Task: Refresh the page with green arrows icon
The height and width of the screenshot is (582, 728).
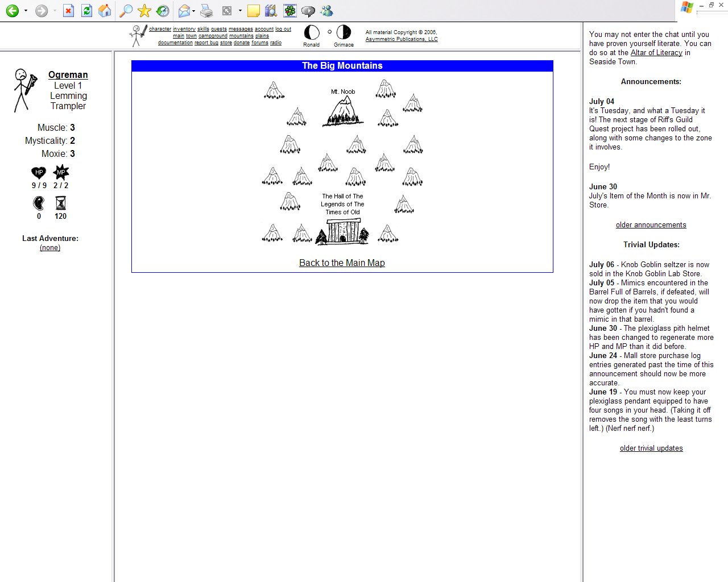Action: 86,11
